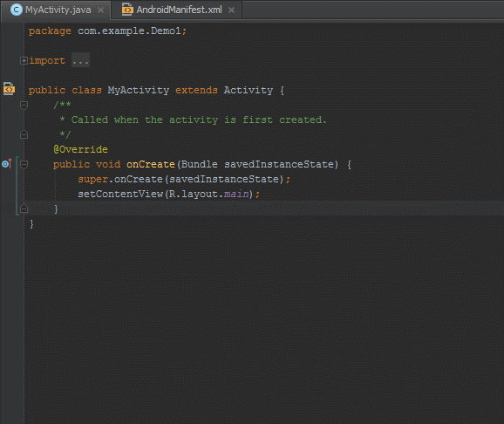Image resolution: width=504 pixels, height=424 pixels.
Task: Place cursor on package com.example.Demo1 line
Action: point(107,31)
